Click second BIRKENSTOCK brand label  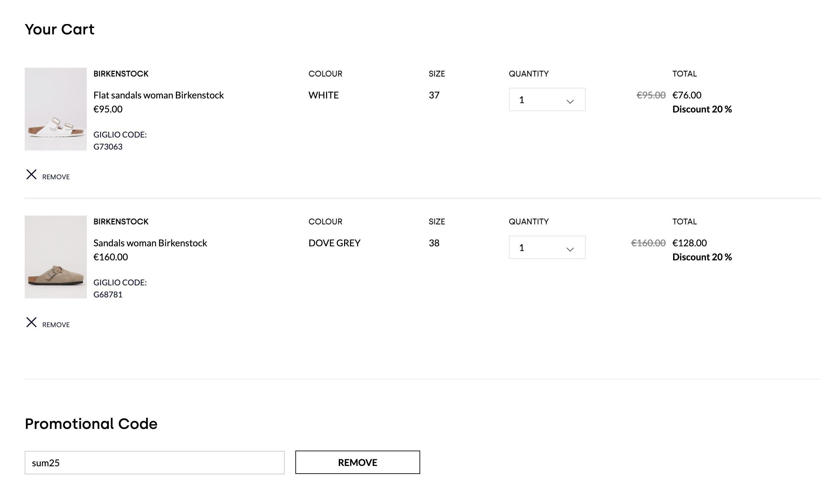click(x=121, y=222)
